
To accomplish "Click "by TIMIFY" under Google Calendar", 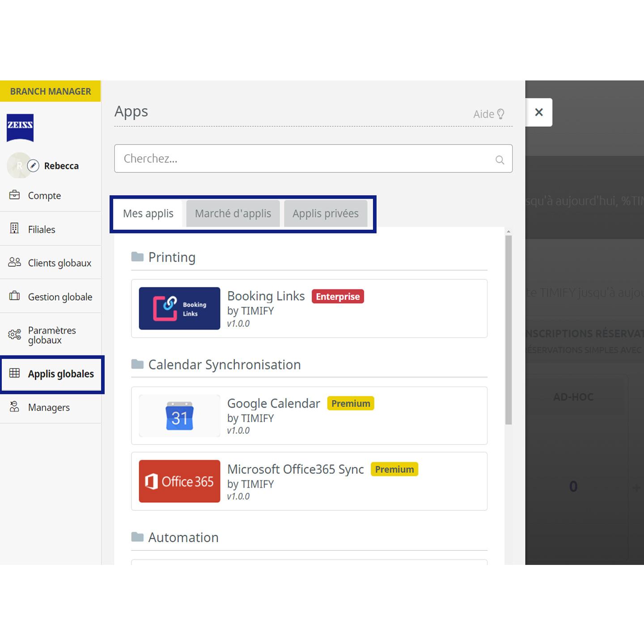I will [250, 418].
